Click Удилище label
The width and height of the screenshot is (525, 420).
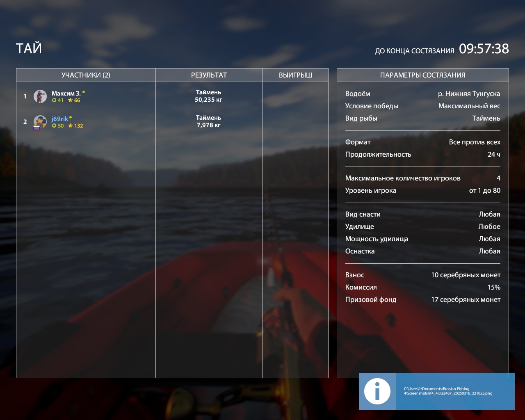pyautogui.click(x=360, y=226)
